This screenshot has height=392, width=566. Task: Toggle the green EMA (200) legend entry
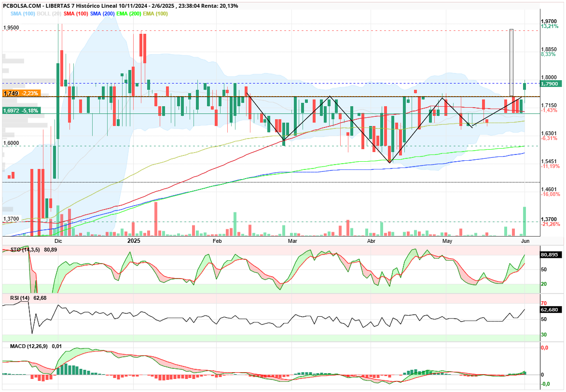(x=129, y=14)
